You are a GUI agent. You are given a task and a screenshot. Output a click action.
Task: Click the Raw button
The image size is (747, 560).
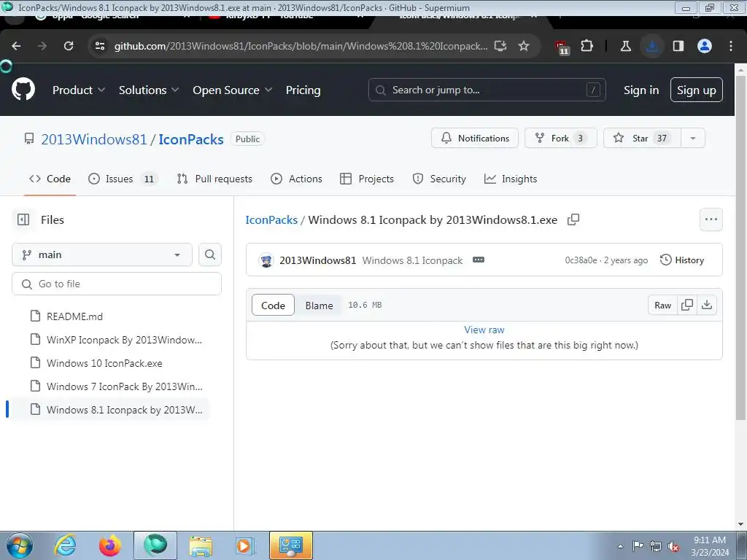click(662, 305)
